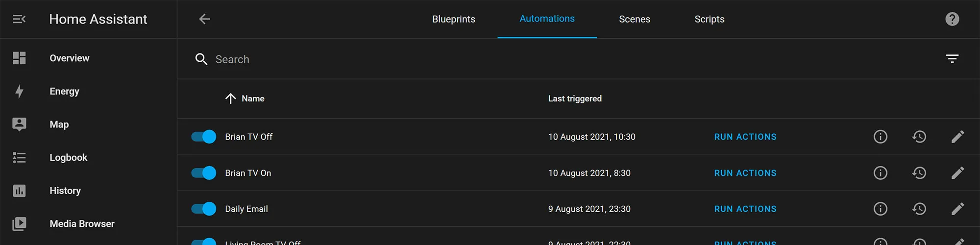The height and width of the screenshot is (245, 980).
Task: Disable the Brian TV Off automation
Action: coord(204,137)
